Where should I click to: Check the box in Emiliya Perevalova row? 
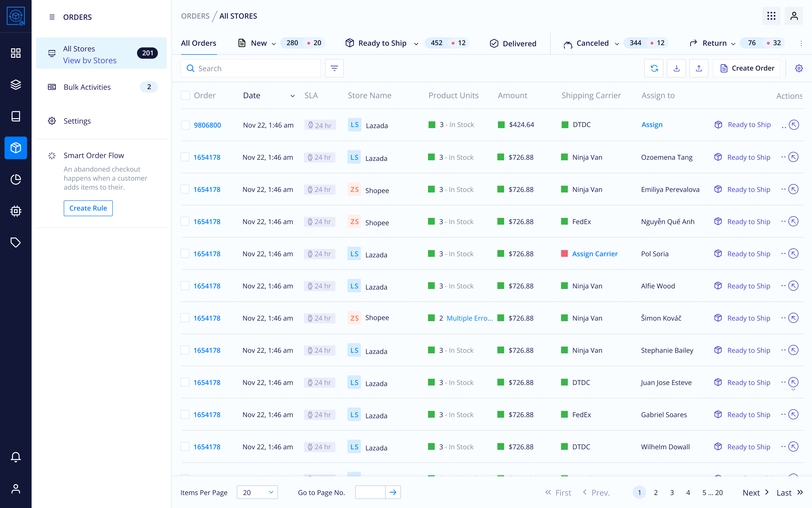click(185, 189)
